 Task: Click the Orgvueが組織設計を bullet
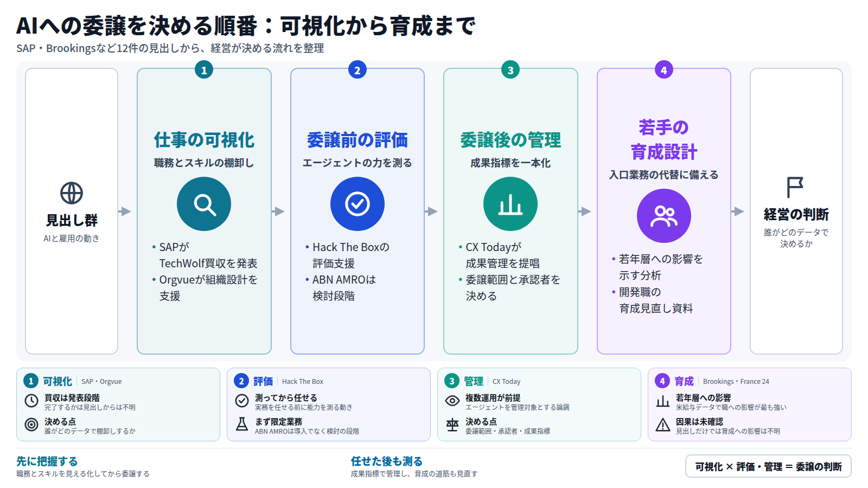[x=208, y=280]
